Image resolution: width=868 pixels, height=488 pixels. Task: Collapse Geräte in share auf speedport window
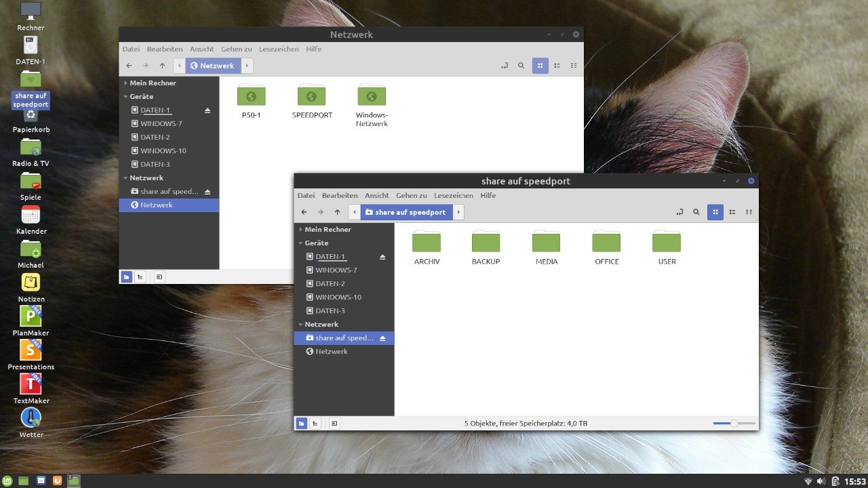point(300,243)
